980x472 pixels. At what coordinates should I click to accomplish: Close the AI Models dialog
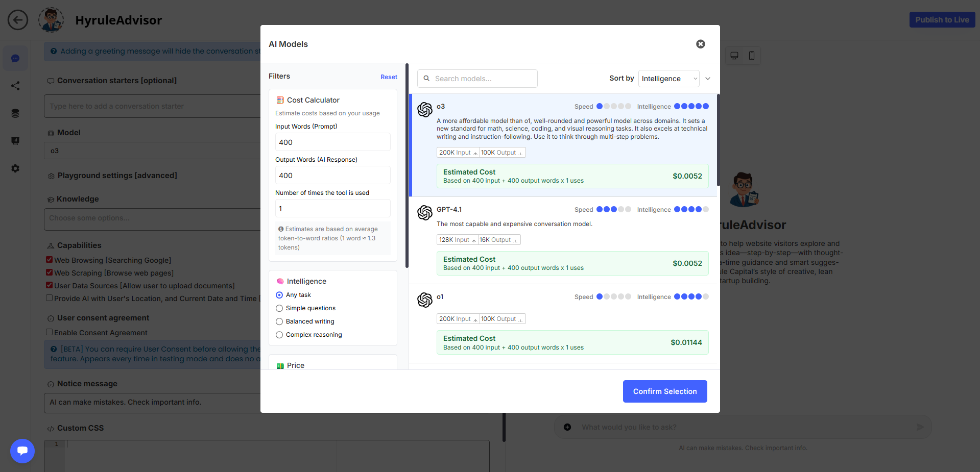click(701, 44)
